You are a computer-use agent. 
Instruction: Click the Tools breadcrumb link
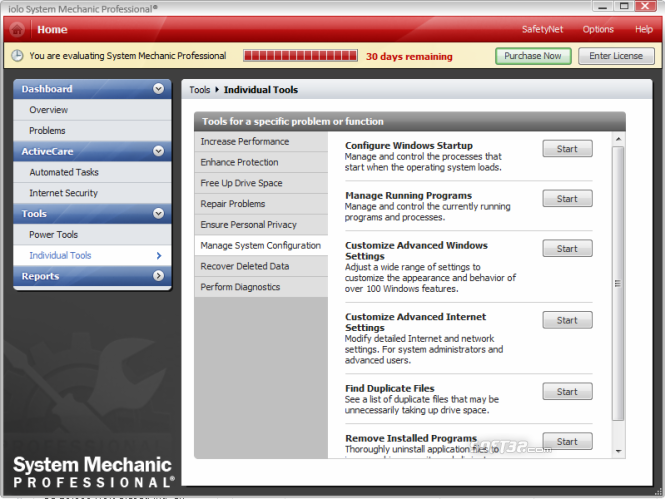[x=200, y=90]
